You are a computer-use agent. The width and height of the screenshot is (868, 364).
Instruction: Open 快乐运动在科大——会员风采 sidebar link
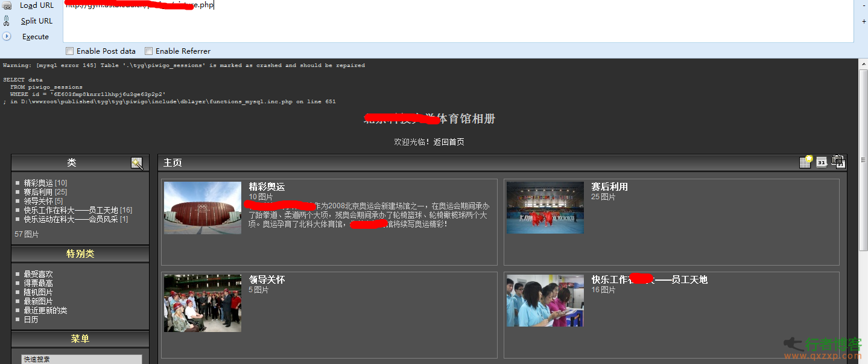click(71, 219)
